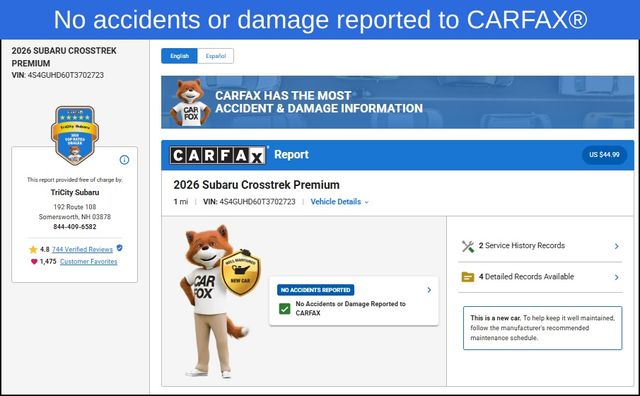Expand the Vehicle Details dropdown

pyautogui.click(x=339, y=202)
